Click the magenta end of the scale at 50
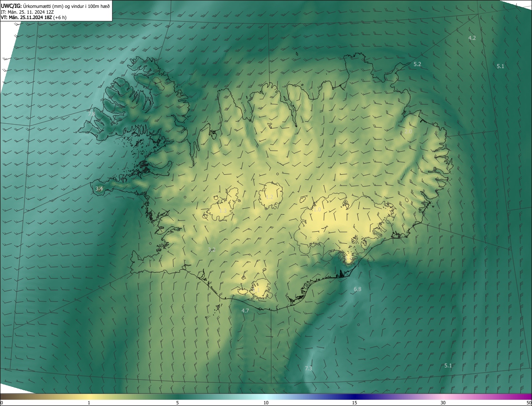532x406 pixels. tap(529, 397)
